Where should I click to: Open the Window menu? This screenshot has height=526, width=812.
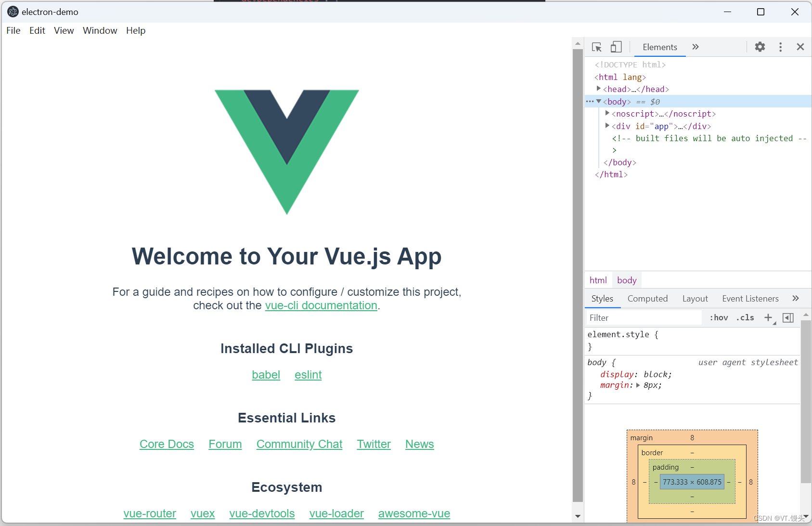100,30
